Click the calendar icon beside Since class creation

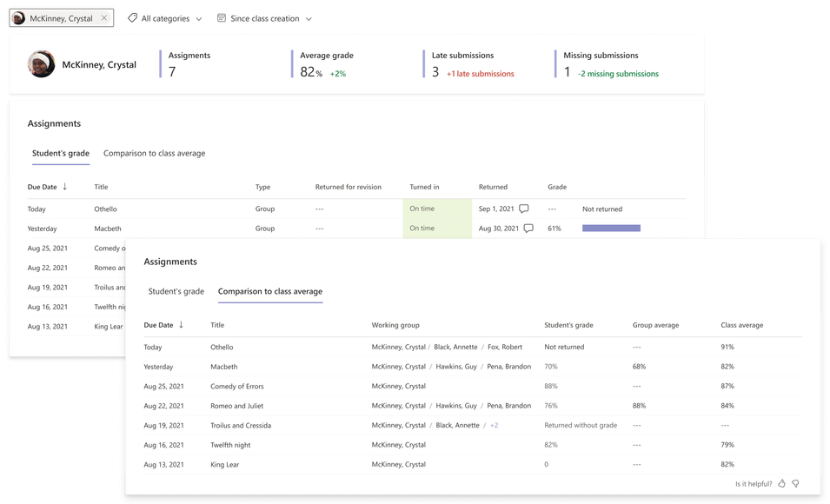(x=222, y=18)
